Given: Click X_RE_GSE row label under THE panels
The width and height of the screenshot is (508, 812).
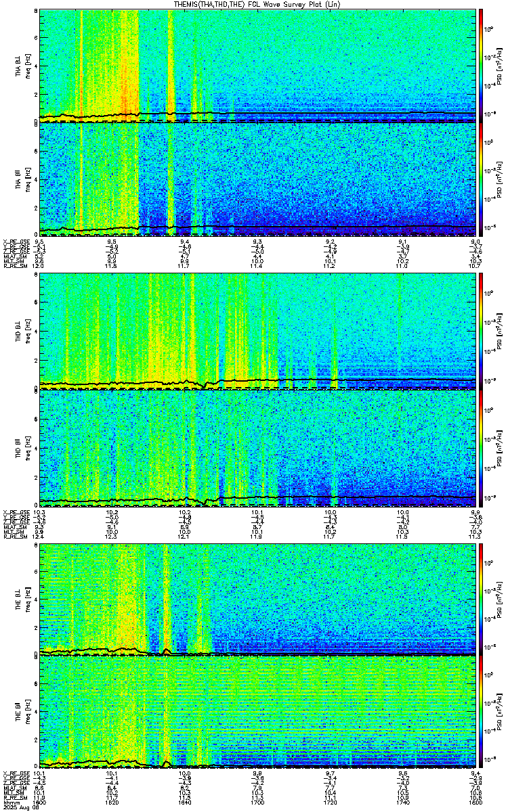Looking at the screenshot, I should [x=16, y=772].
